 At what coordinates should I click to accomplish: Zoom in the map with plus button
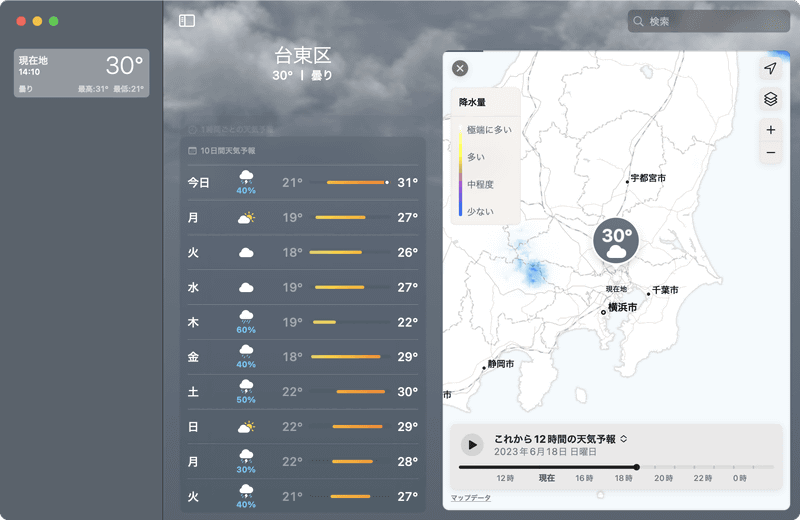(x=770, y=130)
